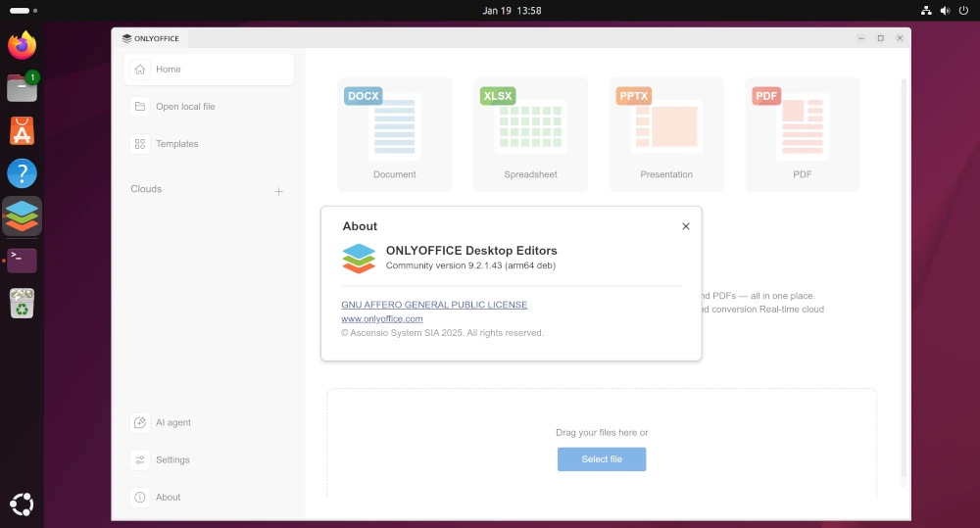This screenshot has width=980, height=528.
Task: Launch Firefox from the dock
Action: (22, 46)
